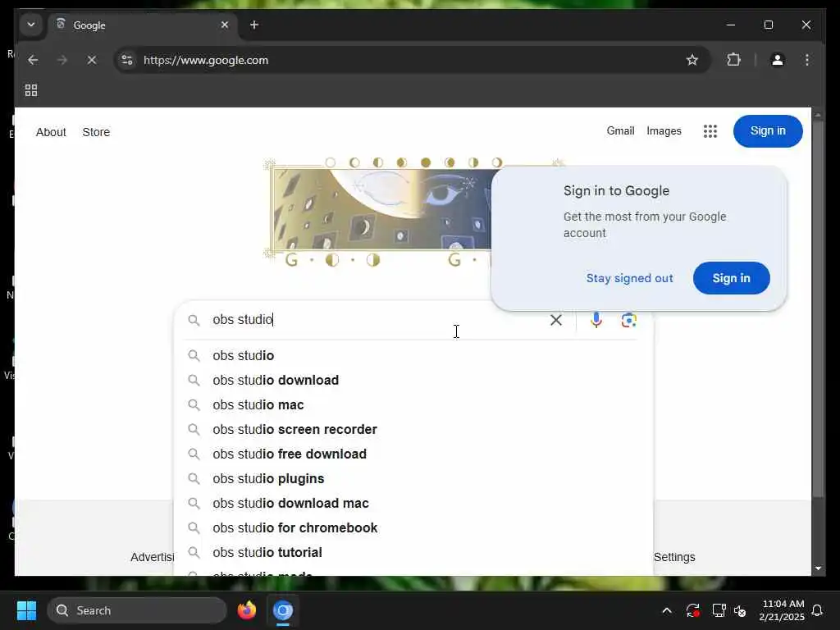Screen dimensions: 840x630
Task: Select suggestion "obs studio"
Action: point(413,356)
